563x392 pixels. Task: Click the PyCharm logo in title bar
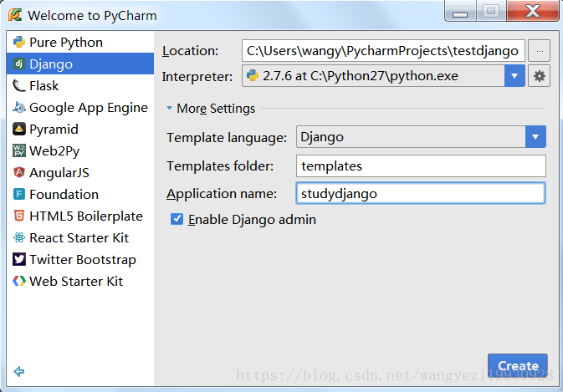click(x=15, y=15)
